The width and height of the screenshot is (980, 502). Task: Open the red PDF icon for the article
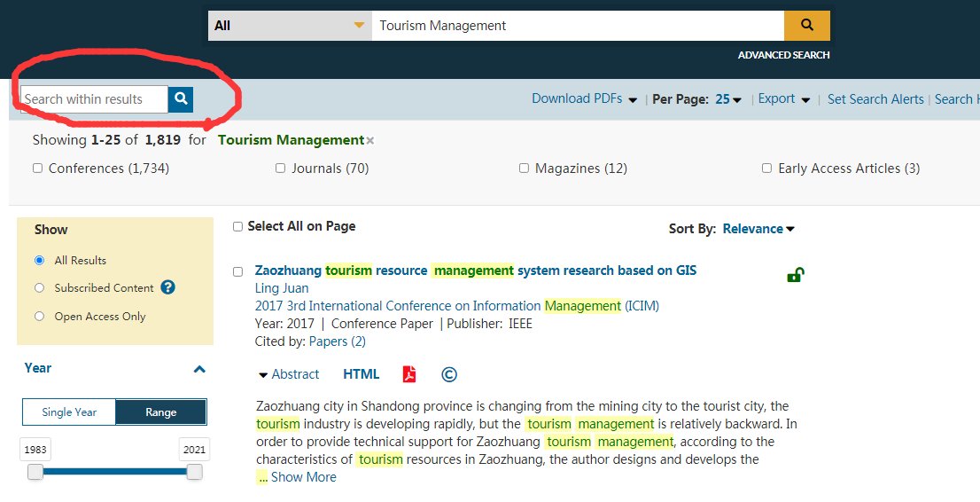click(x=409, y=374)
